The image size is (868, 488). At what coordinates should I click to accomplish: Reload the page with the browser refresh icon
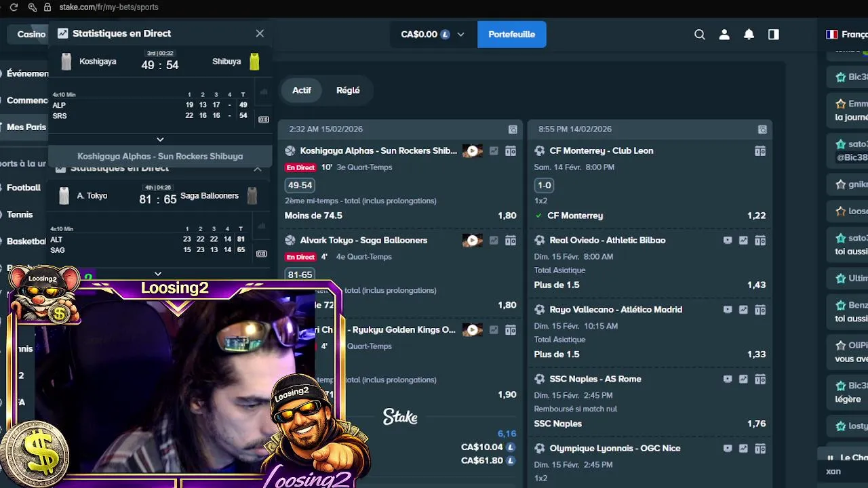(x=13, y=7)
